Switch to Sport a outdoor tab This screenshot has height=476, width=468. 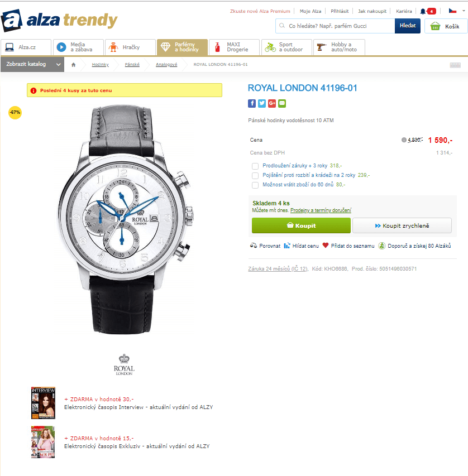click(x=286, y=47)
